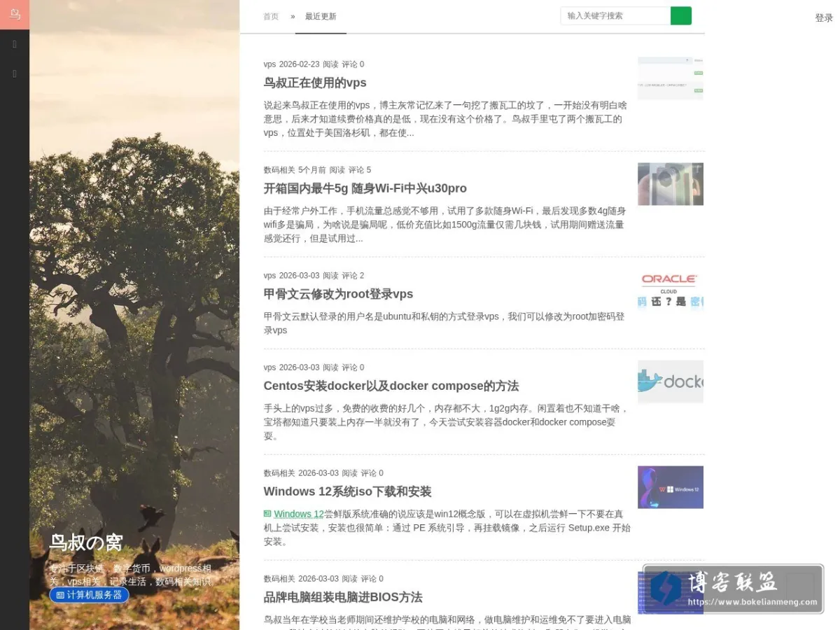This screenshot has height=630, width=840.
Task: Click the Docker logo thumbnail
Action: (671, 381)
